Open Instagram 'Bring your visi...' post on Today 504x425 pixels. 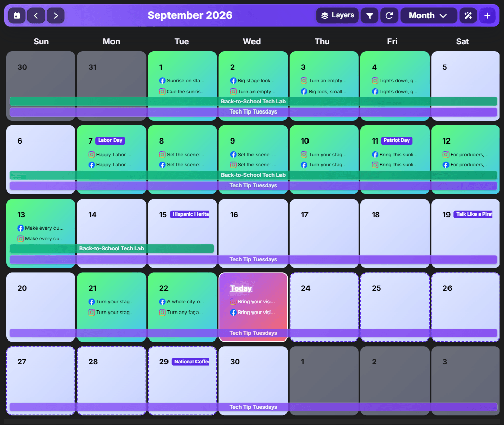tap(253, 302)
